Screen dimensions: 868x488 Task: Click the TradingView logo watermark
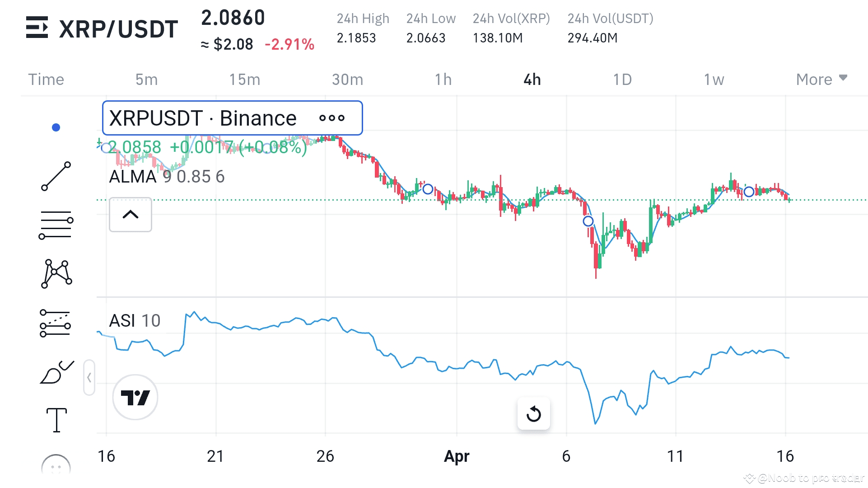click(x=135, y=397)
